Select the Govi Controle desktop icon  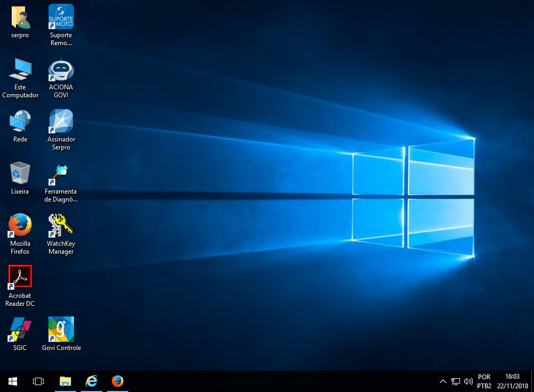coord(61,330)
